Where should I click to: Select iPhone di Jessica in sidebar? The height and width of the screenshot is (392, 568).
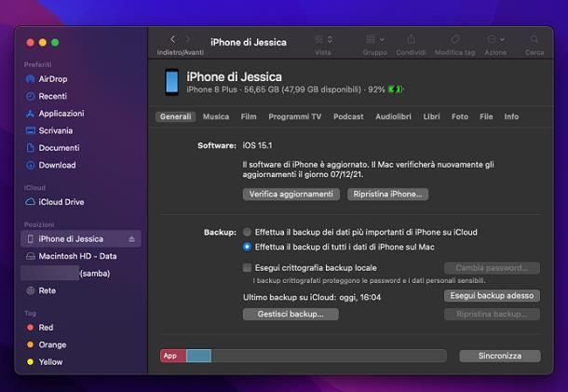80,239
